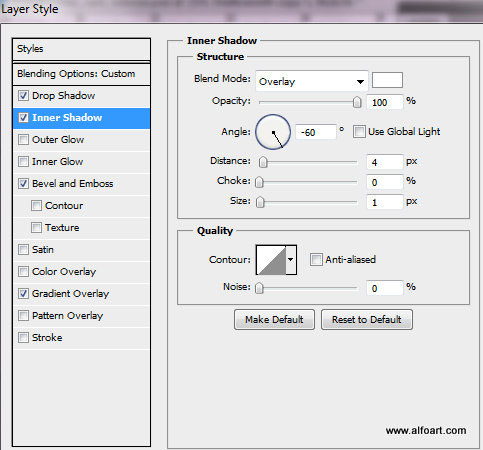The width and height of the screenshot is (483, 450).
Task: Expand the Contour picker arrow
Action: pyautogui.click(x=291, y=260)
